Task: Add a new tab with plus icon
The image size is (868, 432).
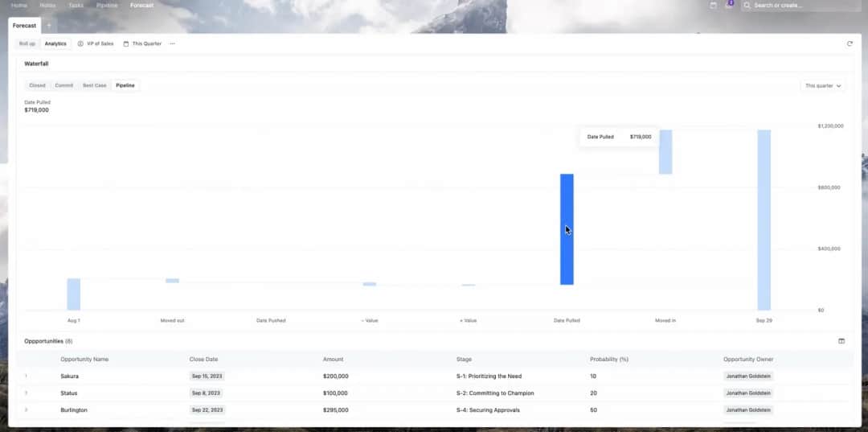Action: [x=49, y=26]
